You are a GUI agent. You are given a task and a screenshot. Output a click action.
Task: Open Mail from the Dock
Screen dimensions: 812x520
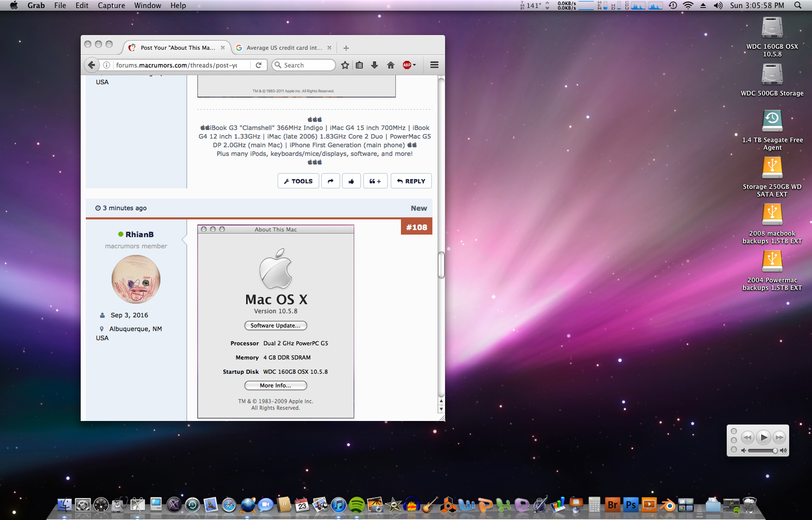pos(211,505)
